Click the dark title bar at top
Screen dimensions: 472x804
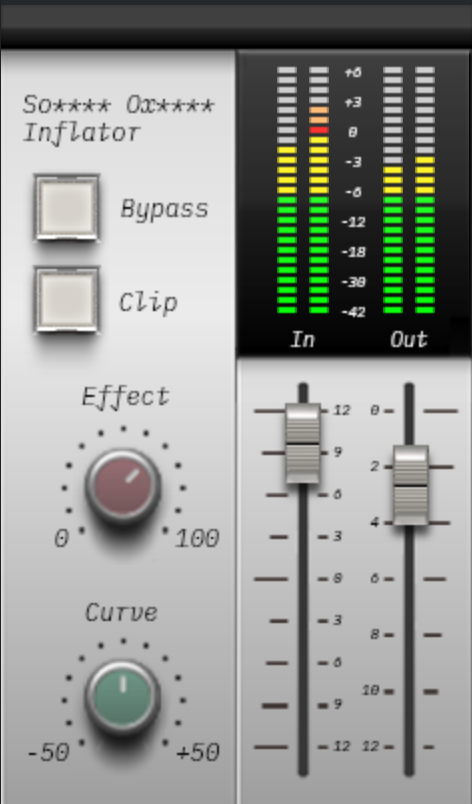[x=236, y=25]
